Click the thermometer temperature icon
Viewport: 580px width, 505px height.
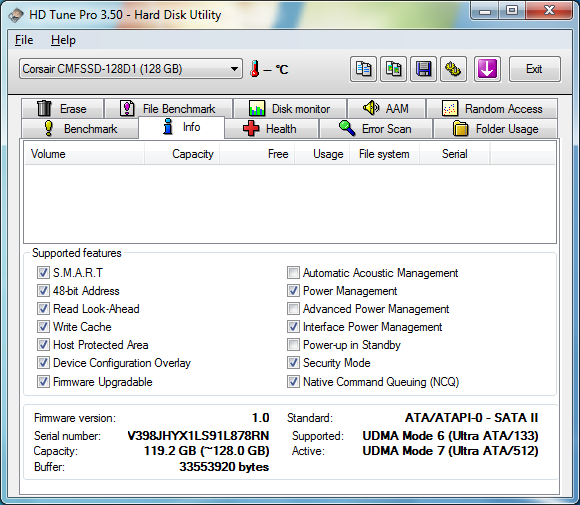coord(254,69)
